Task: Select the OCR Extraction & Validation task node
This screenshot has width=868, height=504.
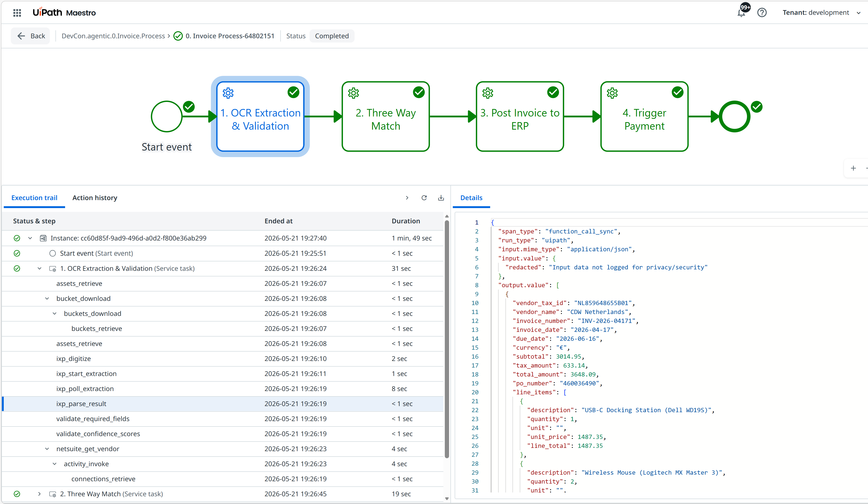Action: coord(260,116)
